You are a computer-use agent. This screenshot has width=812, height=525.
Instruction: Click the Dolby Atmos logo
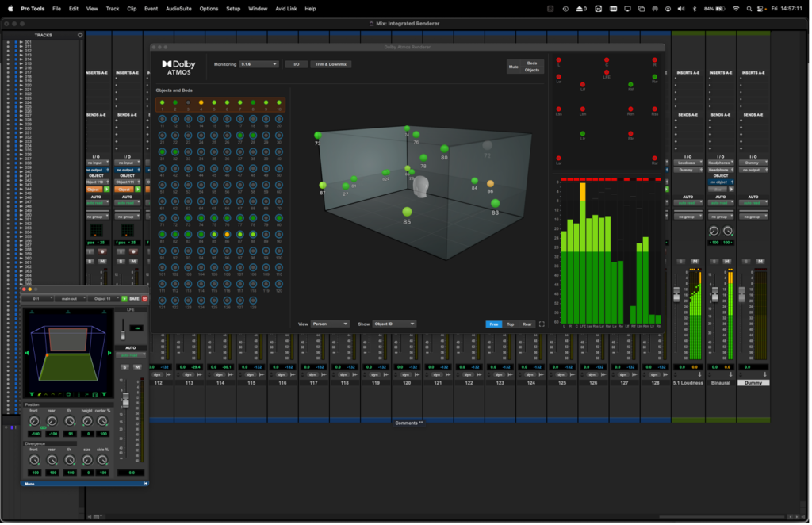pos(178,67)
